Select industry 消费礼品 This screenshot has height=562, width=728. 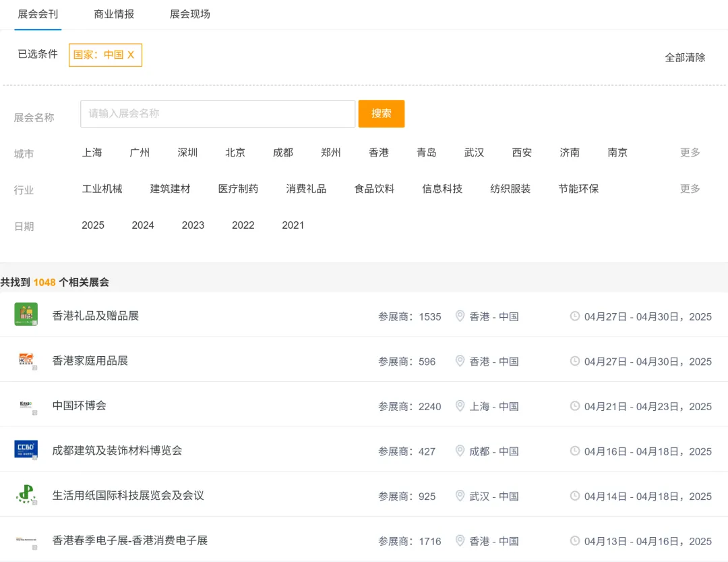307,189
